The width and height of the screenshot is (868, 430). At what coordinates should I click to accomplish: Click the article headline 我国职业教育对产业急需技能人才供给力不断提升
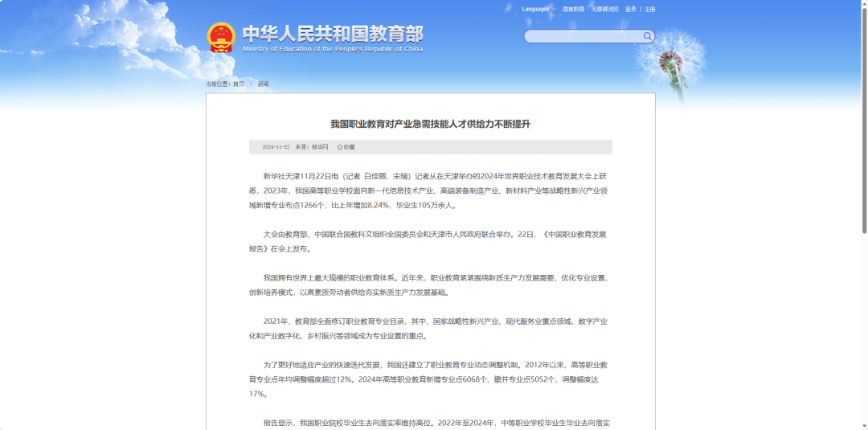(431, 124)
